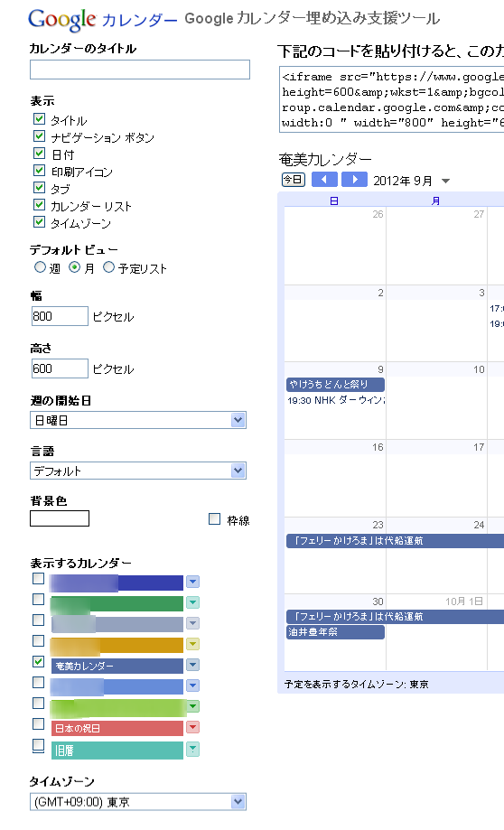
Task: Open color menu arrow for orange calendar
Action: (192, 644)
